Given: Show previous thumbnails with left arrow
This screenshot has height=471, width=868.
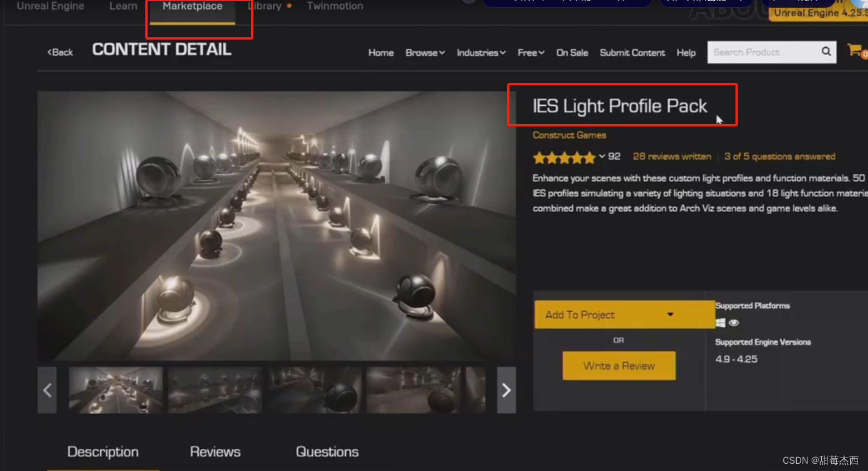Looking at the screenshot, I should (x=47, y=390).
